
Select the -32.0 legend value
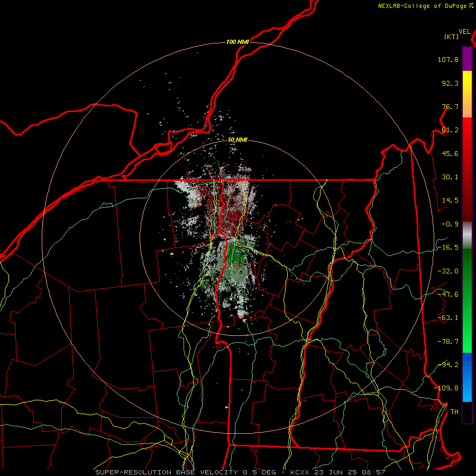click(448, 271)
